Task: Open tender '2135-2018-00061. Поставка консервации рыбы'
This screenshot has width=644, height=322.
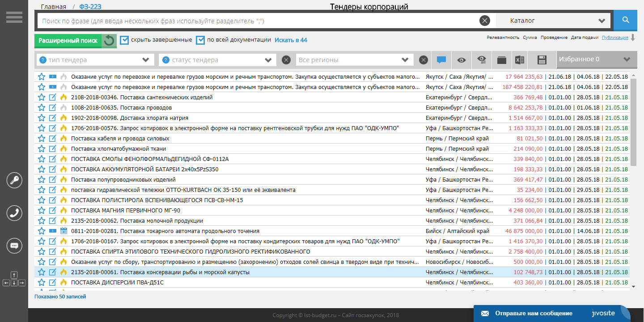Action: tap(160, 272)
